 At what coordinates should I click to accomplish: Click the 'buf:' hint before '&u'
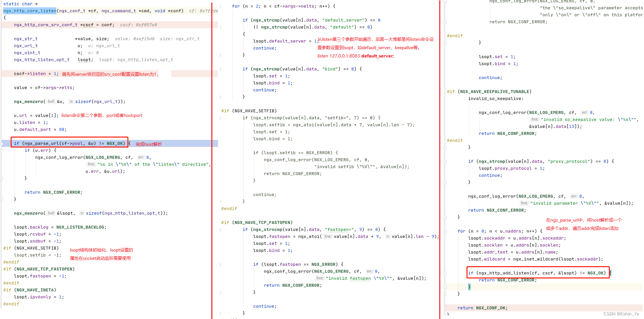51,102
